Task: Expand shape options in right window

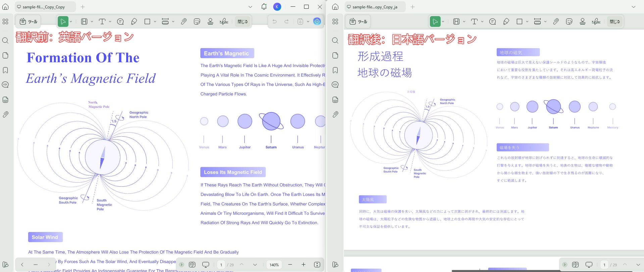Action: 527,21
